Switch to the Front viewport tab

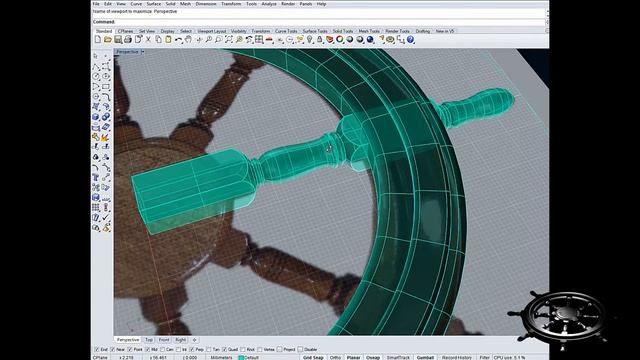tap(164, 340)
